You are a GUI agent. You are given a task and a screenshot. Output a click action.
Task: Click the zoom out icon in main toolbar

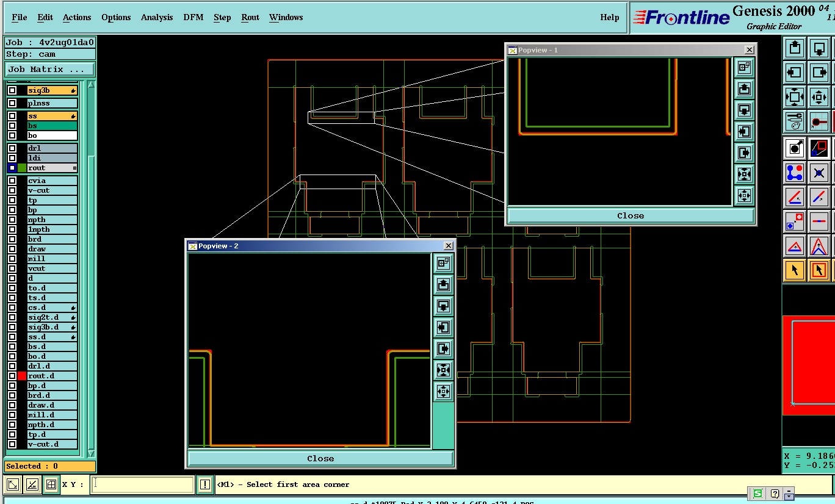[819, 97]
